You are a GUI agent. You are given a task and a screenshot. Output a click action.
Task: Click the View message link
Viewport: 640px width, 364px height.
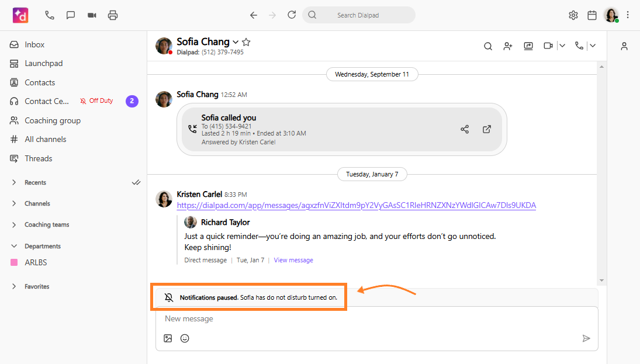coord(293,260)
